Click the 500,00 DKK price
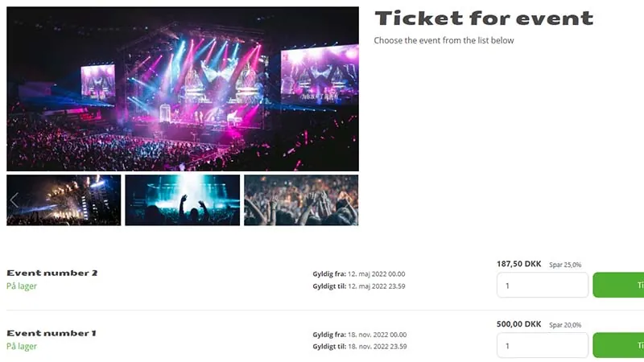644x362 pixels. [519, 324]
